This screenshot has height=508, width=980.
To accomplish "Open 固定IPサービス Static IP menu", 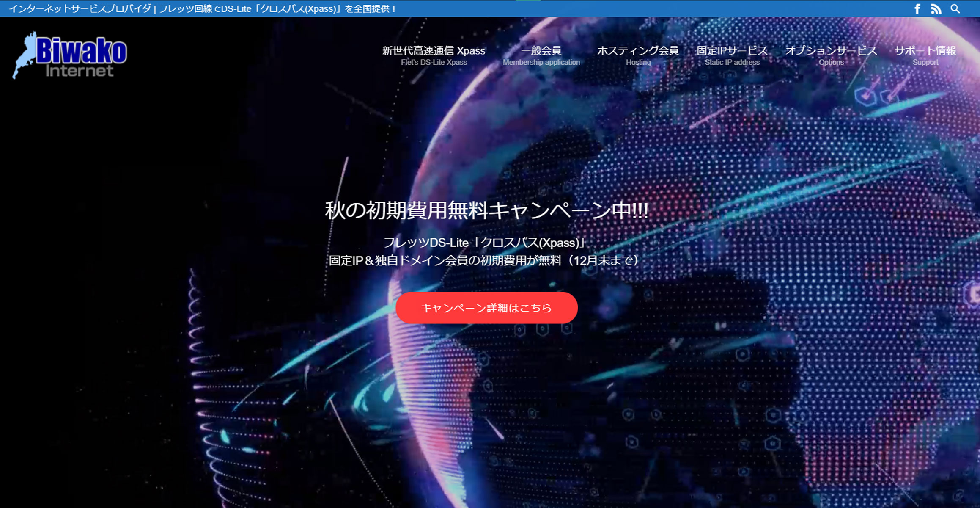I will [x=732, y=55].
